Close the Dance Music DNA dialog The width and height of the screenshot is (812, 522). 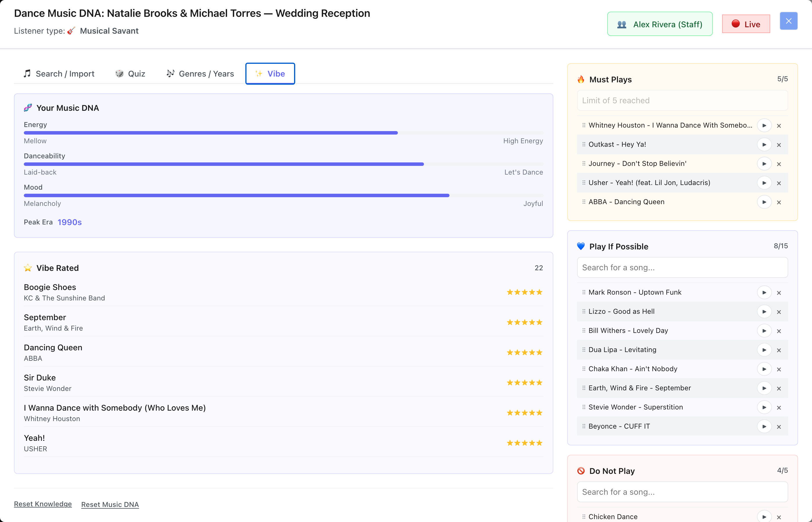pyautogui.click(x=789, y=21)
